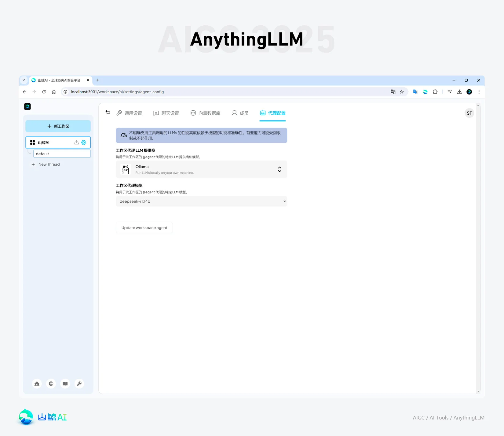The width and height of the screenshot is (504, 436).
Task: Open the browser three-dot menu
Action: 479,92
